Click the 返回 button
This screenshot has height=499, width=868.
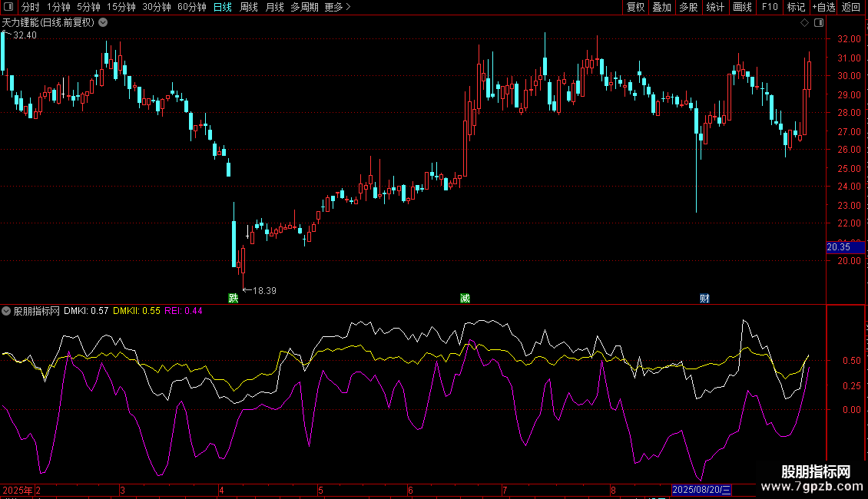[851, 7]
